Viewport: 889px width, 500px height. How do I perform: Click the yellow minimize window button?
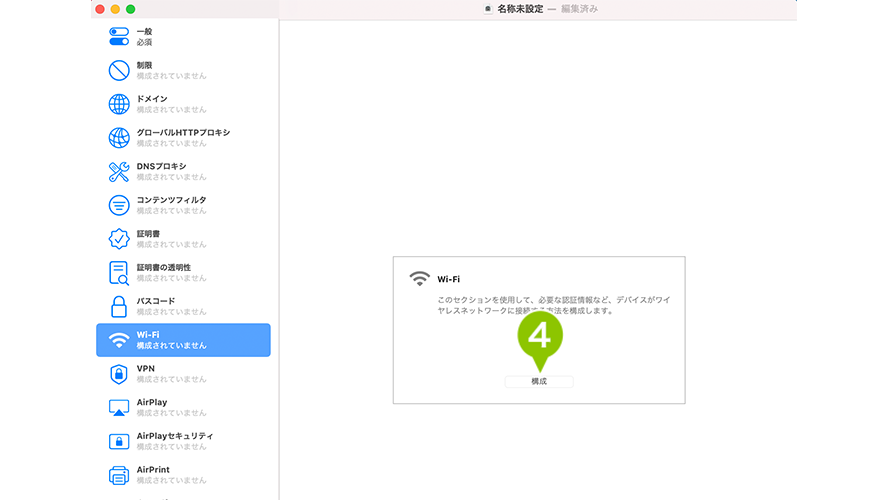tap(115, 9)
